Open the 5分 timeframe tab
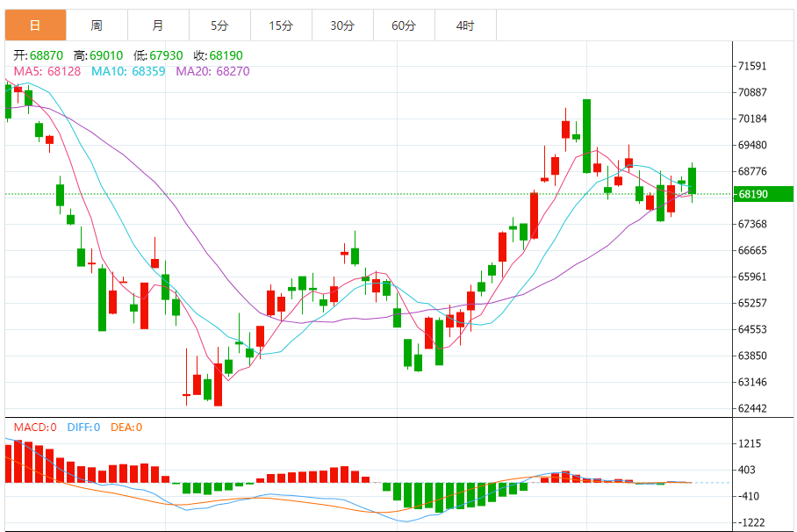The width and height of the screenshot is (797, 532). point(219,25)
